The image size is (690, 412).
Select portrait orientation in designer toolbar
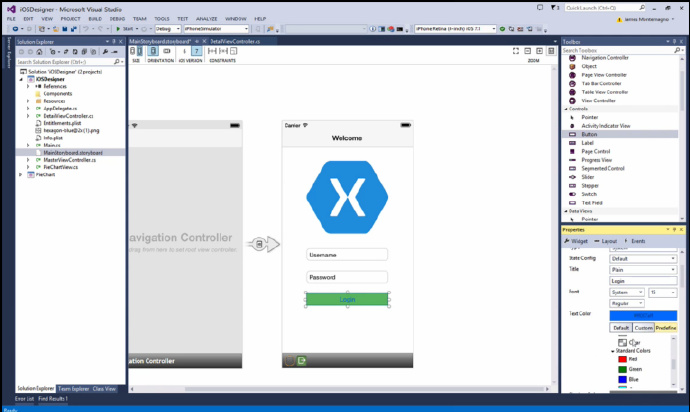(x=153, y=51)
